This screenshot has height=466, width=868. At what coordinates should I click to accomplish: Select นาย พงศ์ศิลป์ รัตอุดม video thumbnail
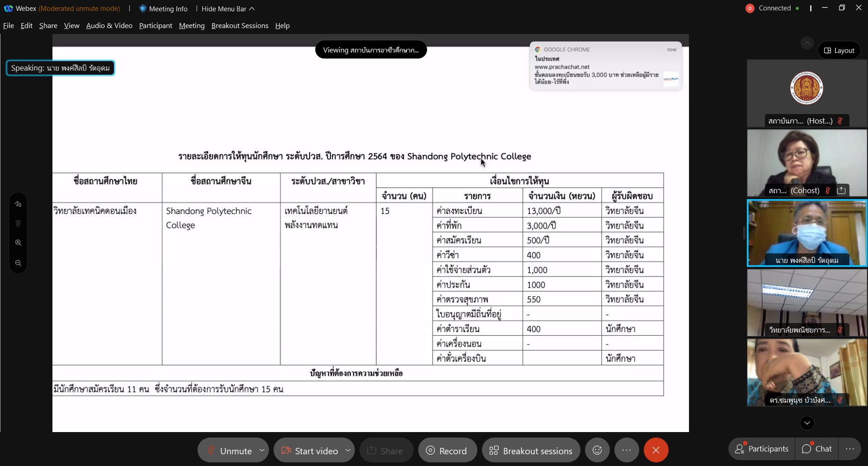coord(807,233)
